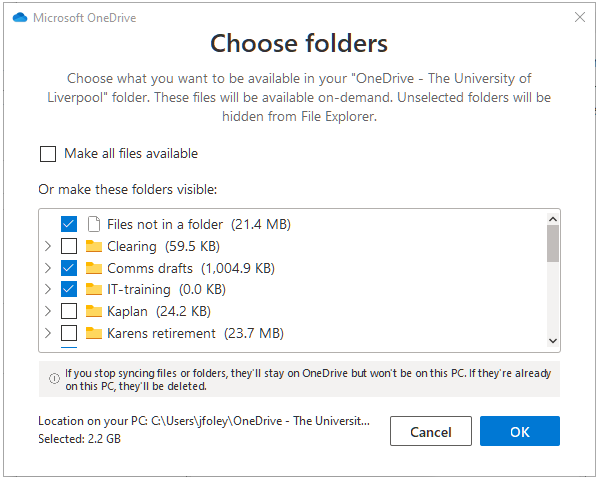Click the 'Selected: 2.2 GB' text

(79, 439)
